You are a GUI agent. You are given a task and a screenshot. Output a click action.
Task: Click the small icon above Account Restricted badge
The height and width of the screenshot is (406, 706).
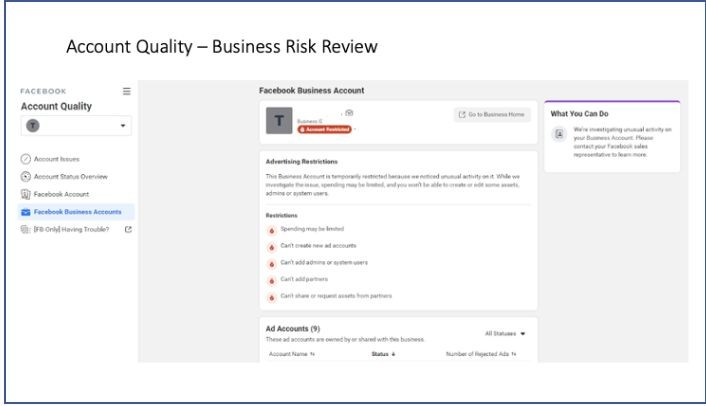[349, 113]
